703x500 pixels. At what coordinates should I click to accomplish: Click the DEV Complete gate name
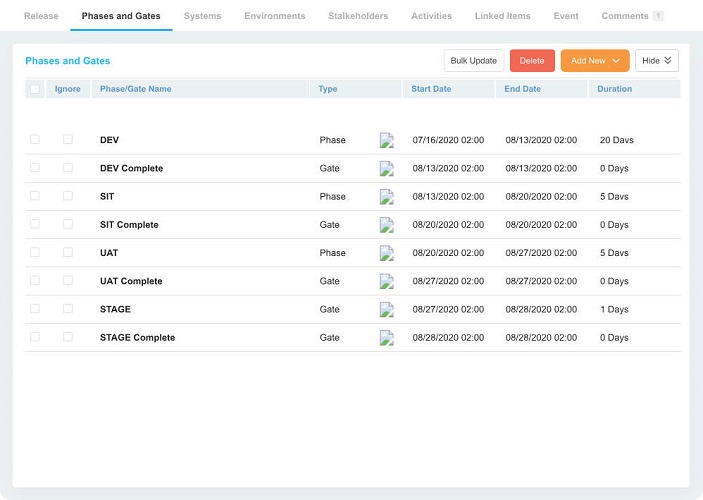[131, 168]
